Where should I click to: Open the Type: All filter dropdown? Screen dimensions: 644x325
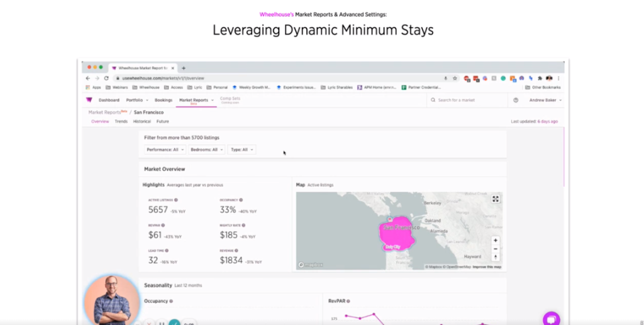[242, 150]
